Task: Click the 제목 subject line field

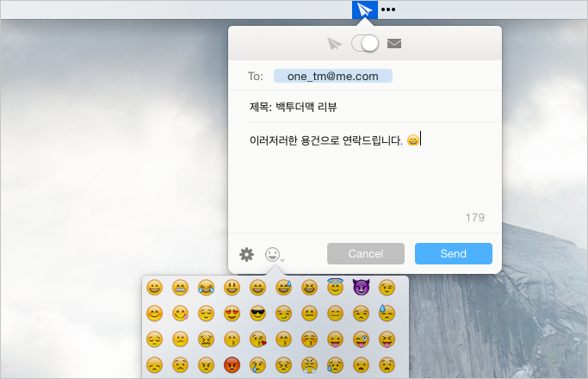Action: pos(374,107)
